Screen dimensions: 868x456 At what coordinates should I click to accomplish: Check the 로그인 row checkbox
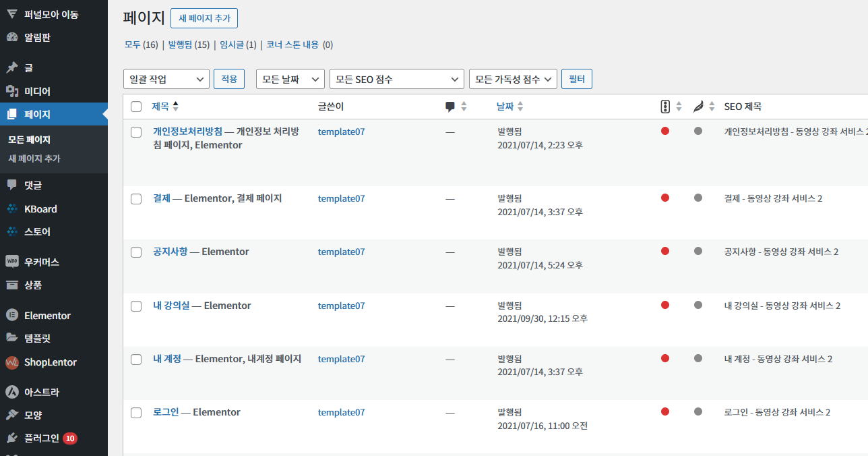click(x=136, y=413)
